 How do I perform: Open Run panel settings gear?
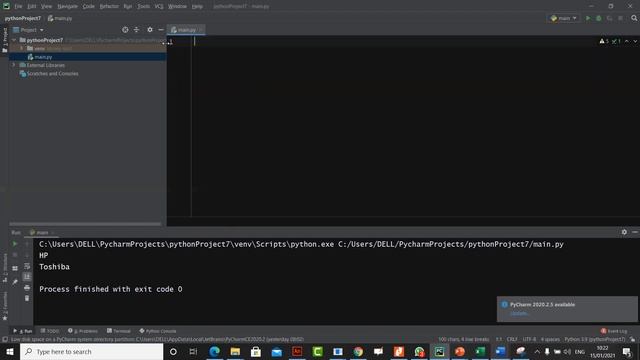624,232
